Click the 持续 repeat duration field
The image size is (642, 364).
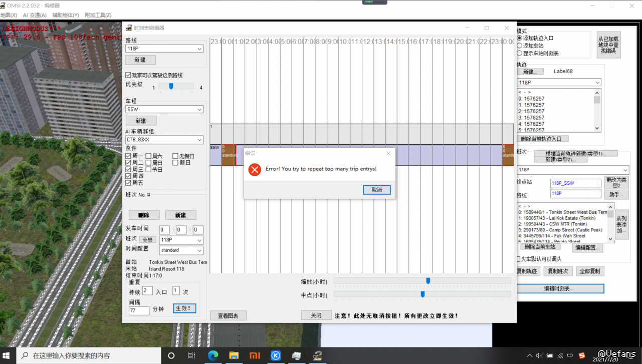pyautogui.click(x=147, y=290)
